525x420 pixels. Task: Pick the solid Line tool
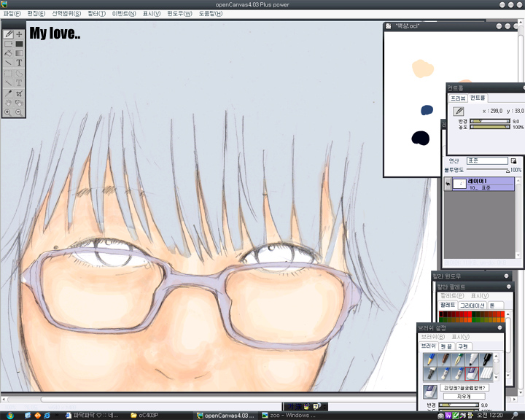(8, 63)
